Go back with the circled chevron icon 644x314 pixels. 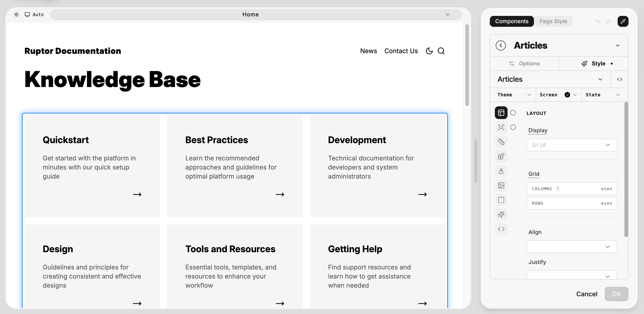point(501,45)
